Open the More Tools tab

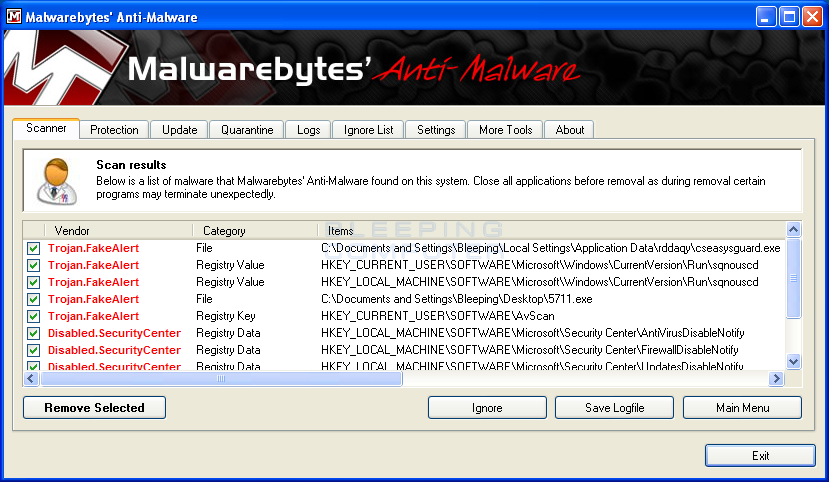[x=505, y=130]
